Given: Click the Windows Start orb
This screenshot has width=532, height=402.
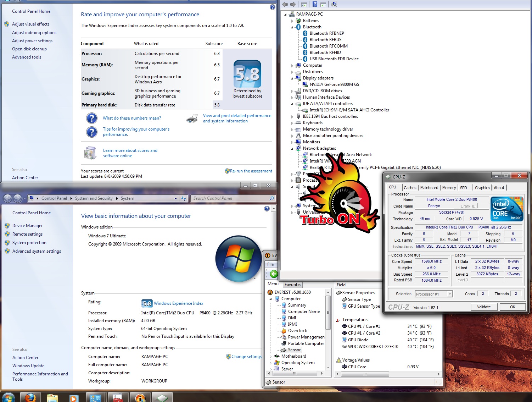Looking at the screenshot, I should click(x=8, y=397).
